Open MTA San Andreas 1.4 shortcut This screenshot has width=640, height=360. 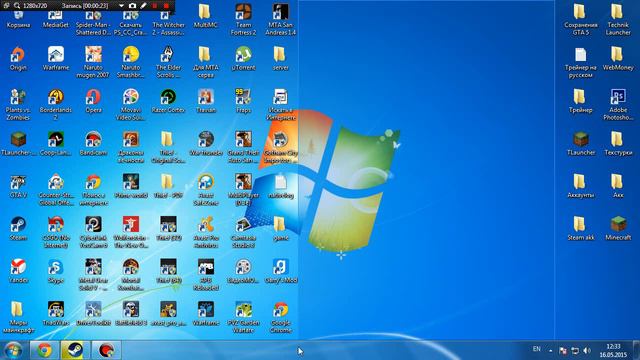[x=281, y=20]
